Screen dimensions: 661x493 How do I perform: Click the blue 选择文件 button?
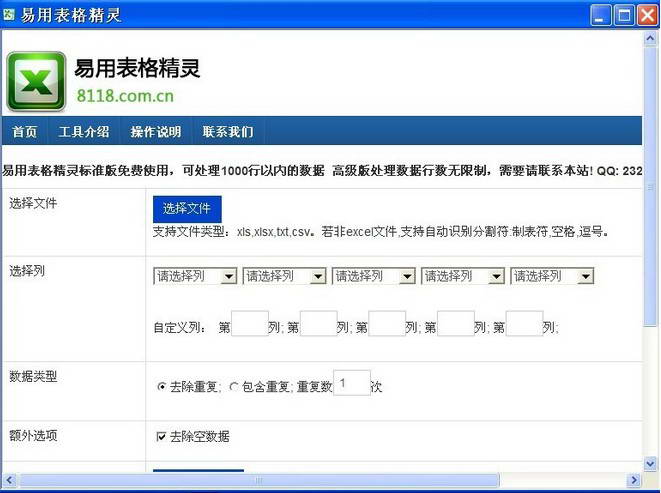187,209
